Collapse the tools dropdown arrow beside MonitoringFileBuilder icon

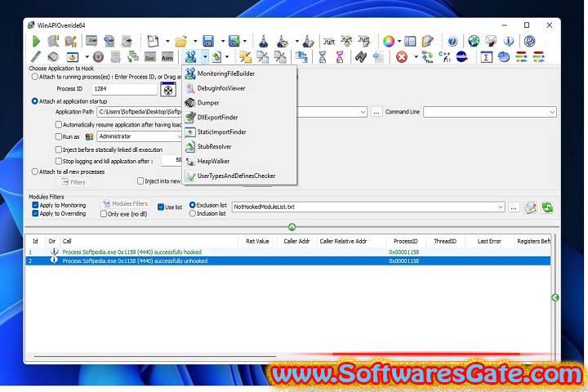[205, 57]
